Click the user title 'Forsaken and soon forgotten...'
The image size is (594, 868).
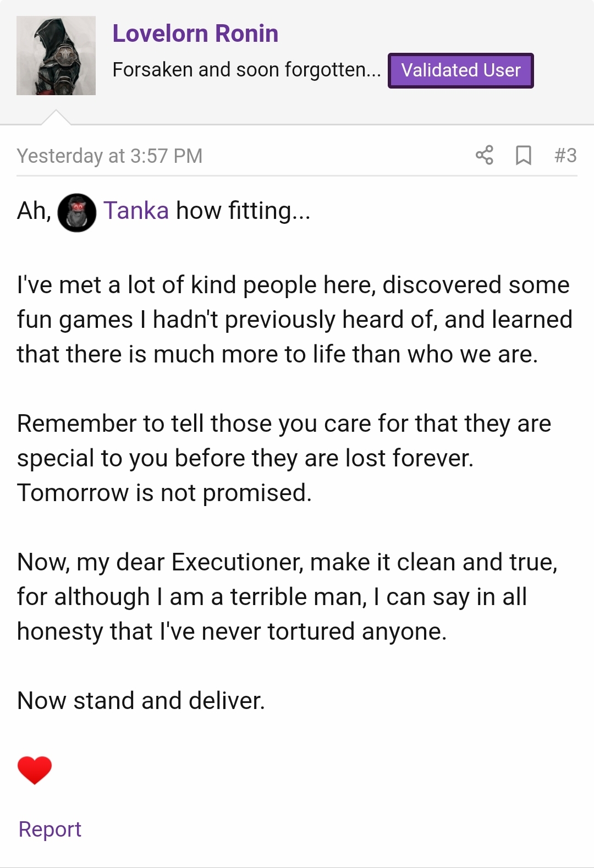[x=246, y=70]
